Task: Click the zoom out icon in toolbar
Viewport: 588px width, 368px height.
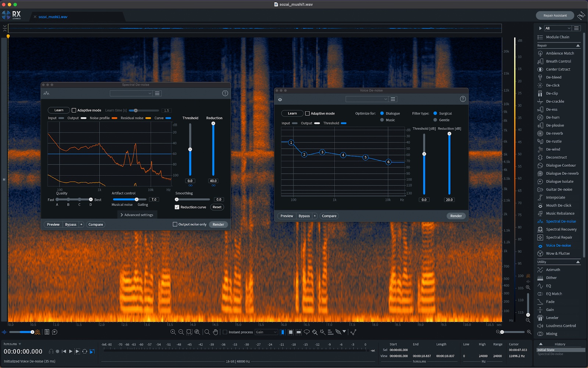Action: click(181, 332)
